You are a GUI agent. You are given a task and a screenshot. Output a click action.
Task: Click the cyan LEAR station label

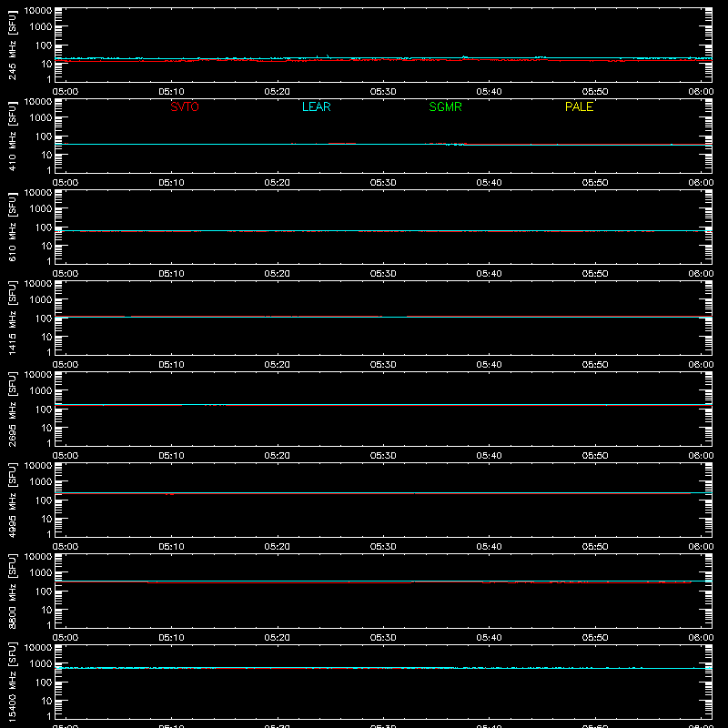point(316,106)
